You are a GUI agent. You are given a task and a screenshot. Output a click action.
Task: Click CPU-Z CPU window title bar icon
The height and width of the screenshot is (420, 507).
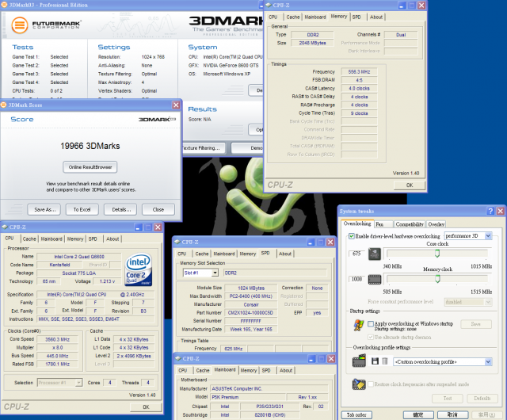(x=5, y=227)
